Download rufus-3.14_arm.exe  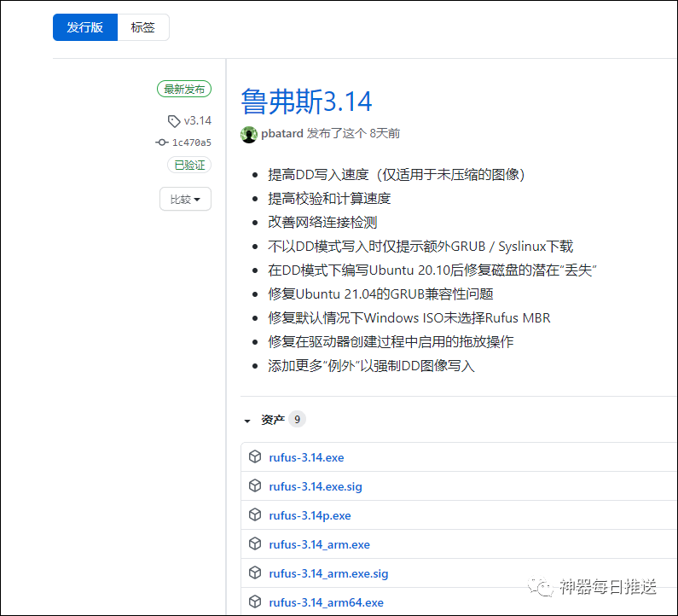click(x=319, y=544)
